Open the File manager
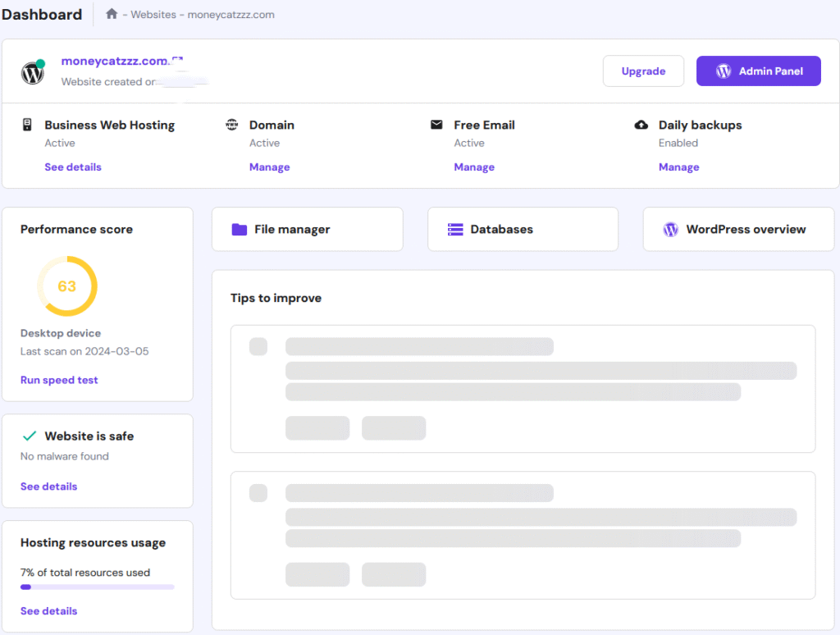 pos(308,230)
